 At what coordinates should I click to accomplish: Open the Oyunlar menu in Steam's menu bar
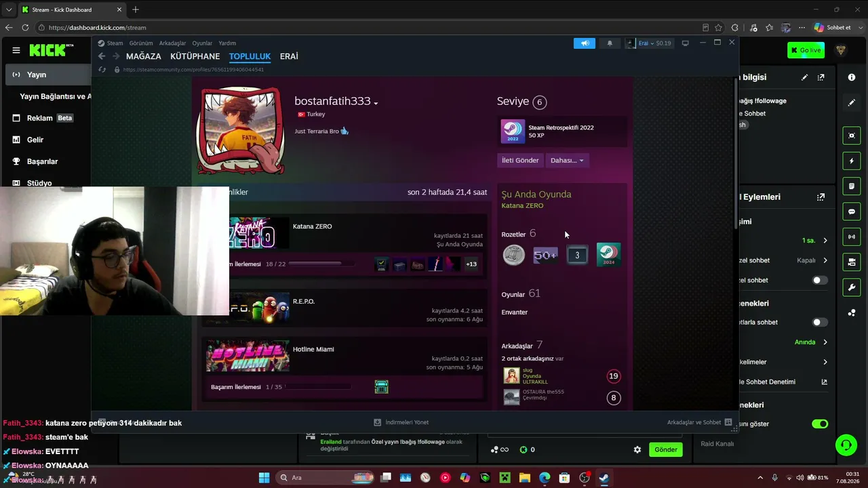202,43
